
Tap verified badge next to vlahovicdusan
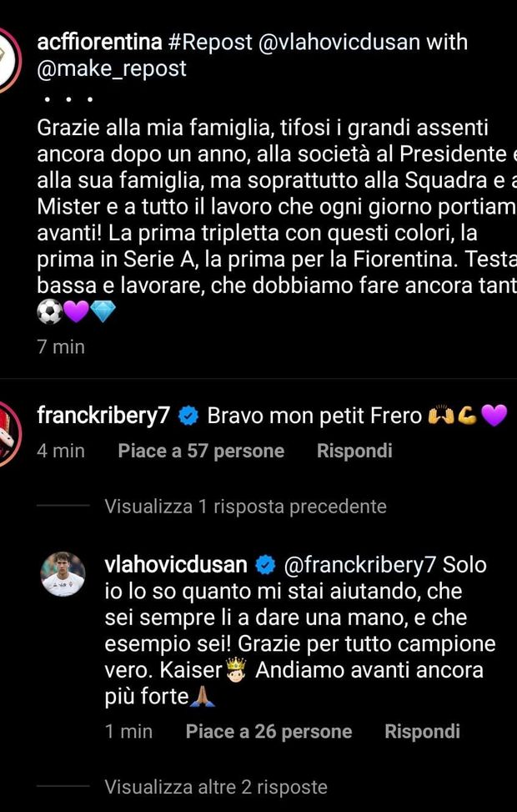pyautogui.click(x=265, y=565)
